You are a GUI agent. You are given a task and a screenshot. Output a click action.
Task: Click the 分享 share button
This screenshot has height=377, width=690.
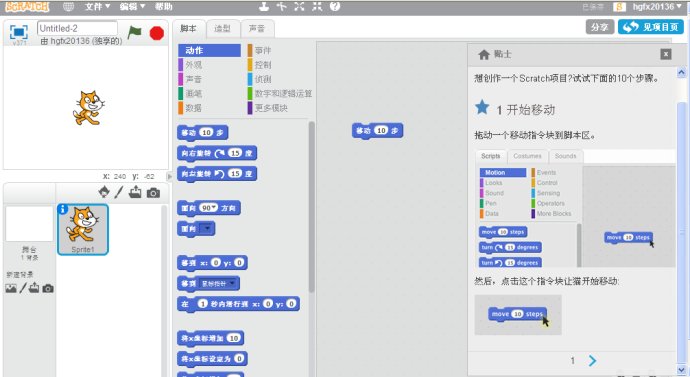[x=599, y=27]
